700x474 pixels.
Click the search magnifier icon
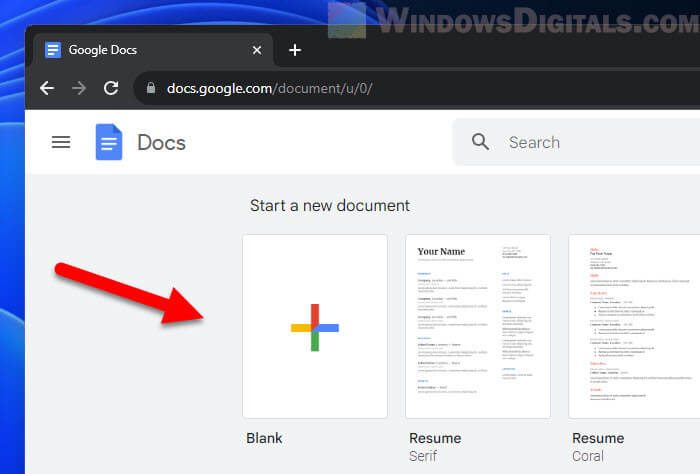480,142
